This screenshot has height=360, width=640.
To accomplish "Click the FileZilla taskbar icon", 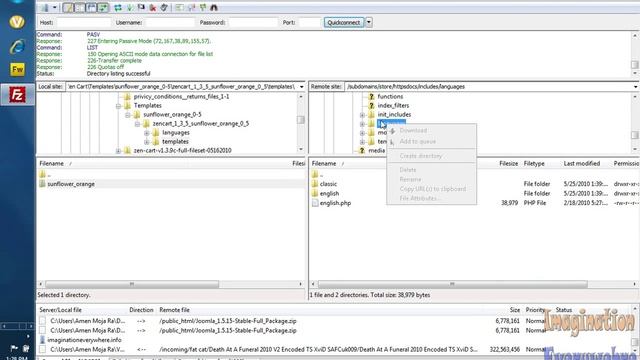I will 17,95.
